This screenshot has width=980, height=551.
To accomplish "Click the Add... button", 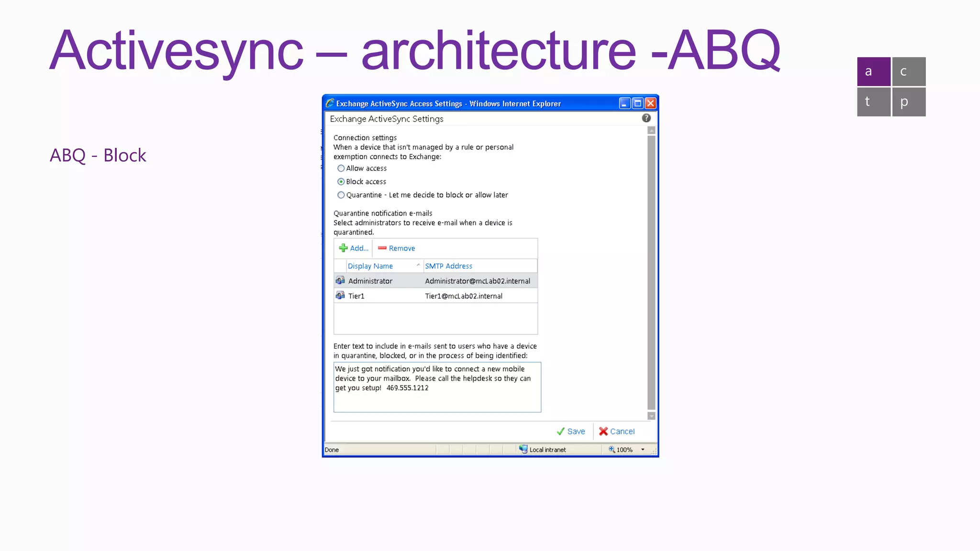I will click(x=354, y=248).
